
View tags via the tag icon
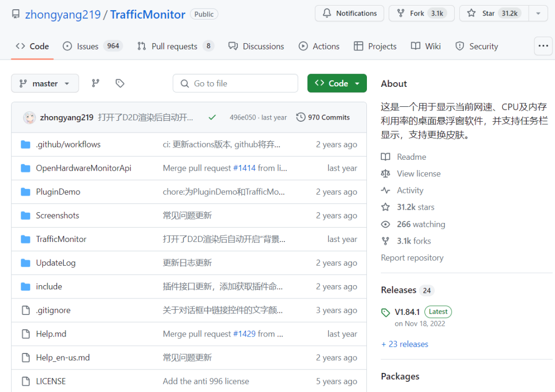click(x=120, y=83)
